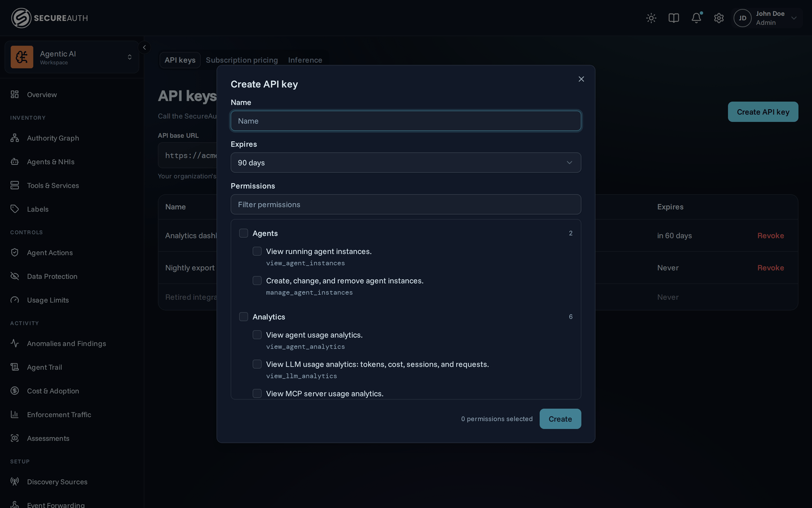Collapse the sidebar with the arrow icon

(144, 47)
